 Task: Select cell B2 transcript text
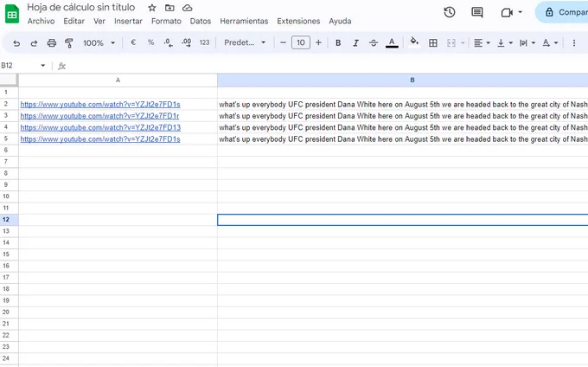403,105
